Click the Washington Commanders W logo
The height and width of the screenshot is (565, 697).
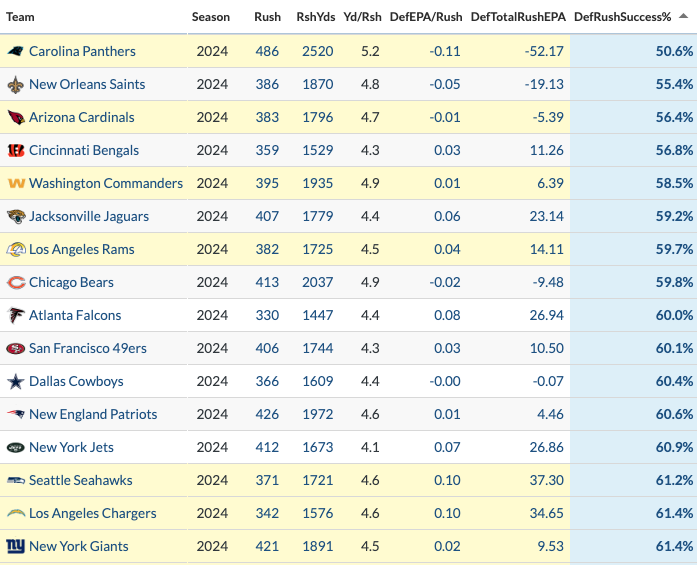[16, 183]
